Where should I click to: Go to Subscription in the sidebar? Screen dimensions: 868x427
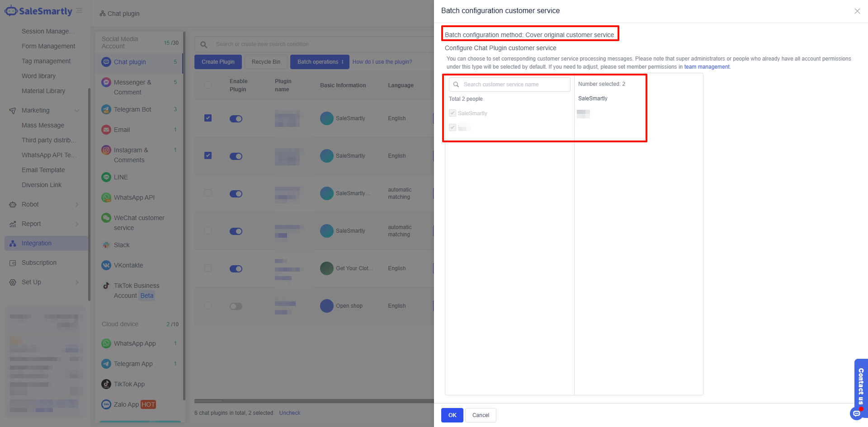pyautogui.click(x=39, y=263)
